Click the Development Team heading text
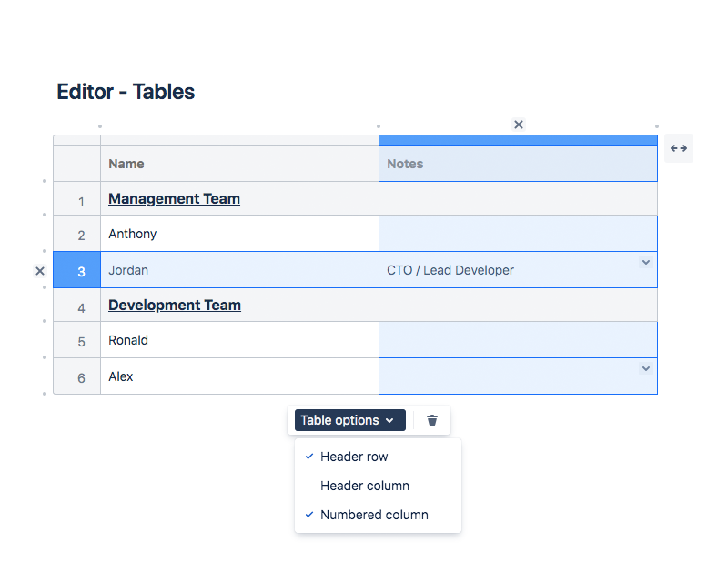This screenshot has width=728, height=582. point(175,305)
